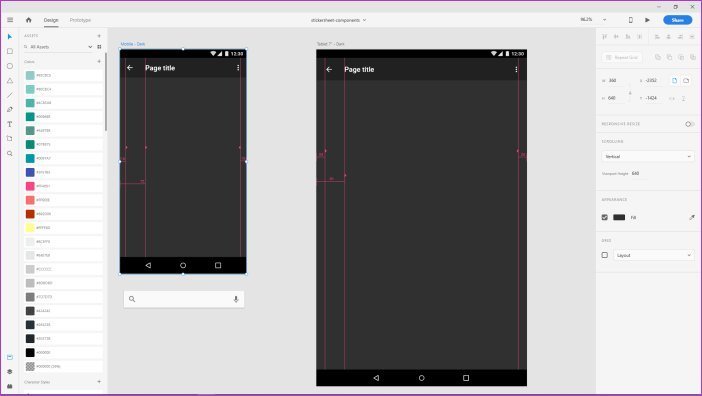
Task: Click microphone icon in search bar
Action: point(236,299)
